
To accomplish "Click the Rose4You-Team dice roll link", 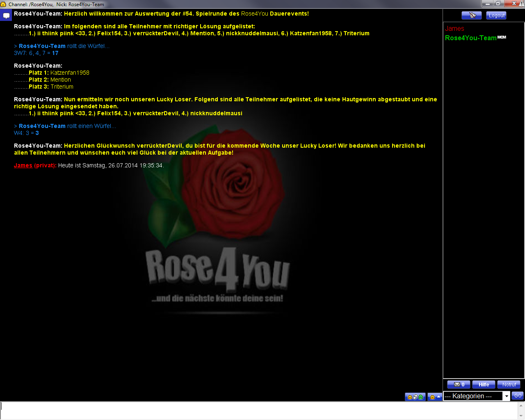I will click(42, 46).
